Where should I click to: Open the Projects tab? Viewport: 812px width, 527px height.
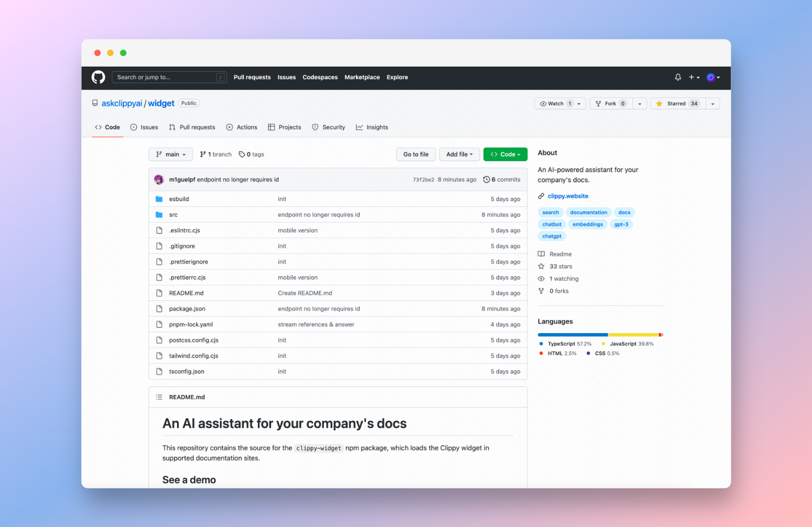pos(285,127)
